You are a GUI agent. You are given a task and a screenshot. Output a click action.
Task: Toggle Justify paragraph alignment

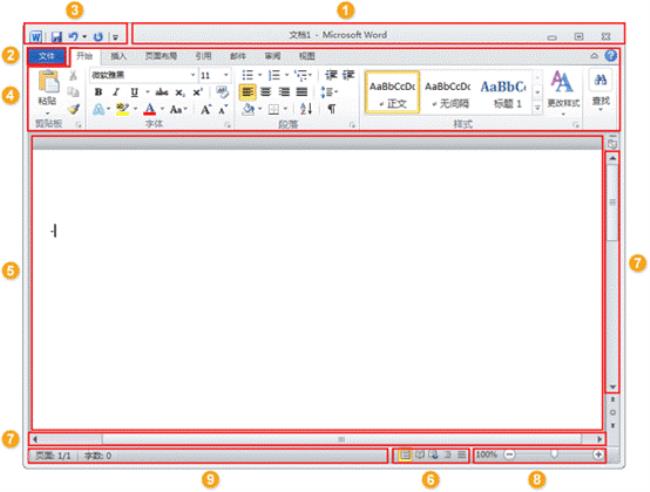point(302,92)
